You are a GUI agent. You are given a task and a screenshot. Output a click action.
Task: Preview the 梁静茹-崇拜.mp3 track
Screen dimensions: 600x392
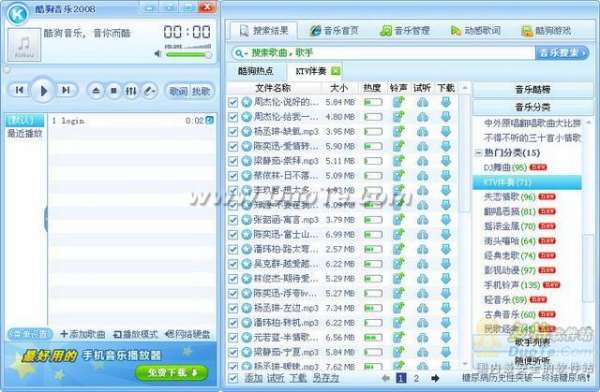pos(422,161)
